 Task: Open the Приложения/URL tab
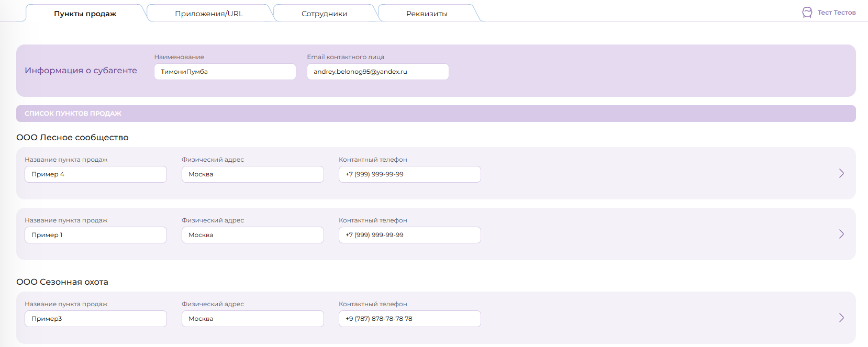point(209,14)
